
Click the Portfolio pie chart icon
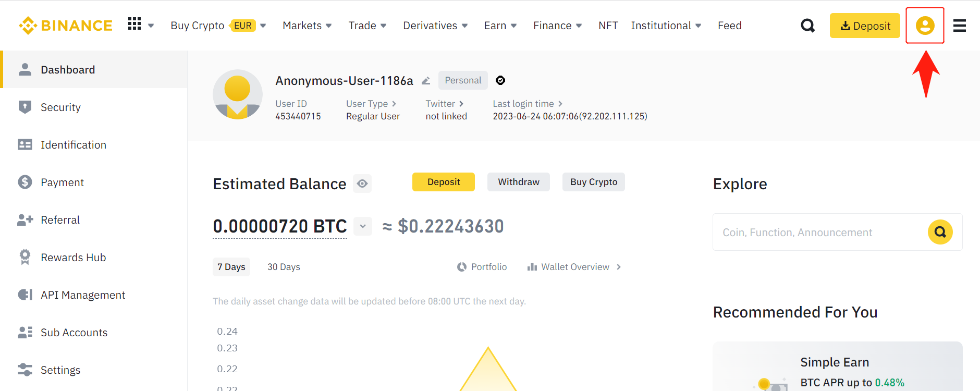[x=461, y=267]
